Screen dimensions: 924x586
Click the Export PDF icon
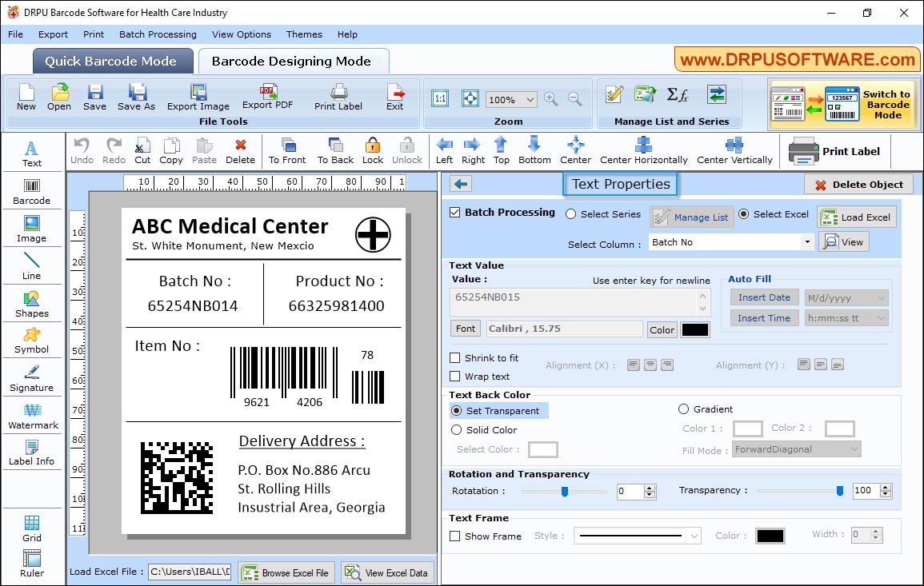(x=269, y=95)
